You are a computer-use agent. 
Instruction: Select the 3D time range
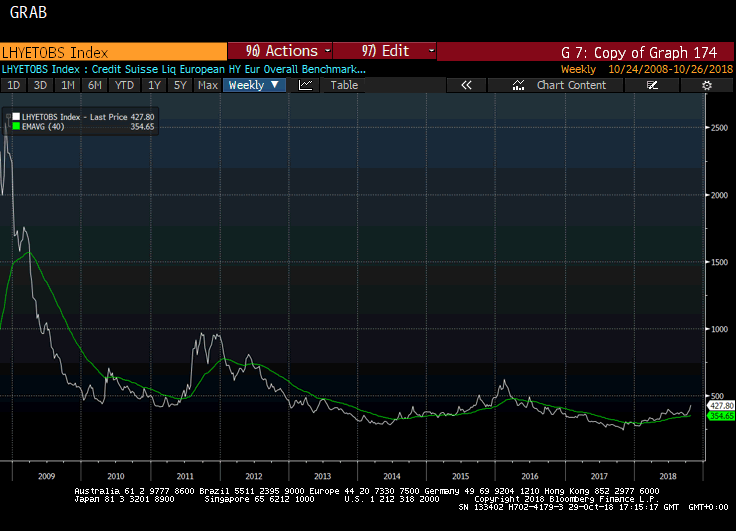pyautogui.click(x=40, y=85)
